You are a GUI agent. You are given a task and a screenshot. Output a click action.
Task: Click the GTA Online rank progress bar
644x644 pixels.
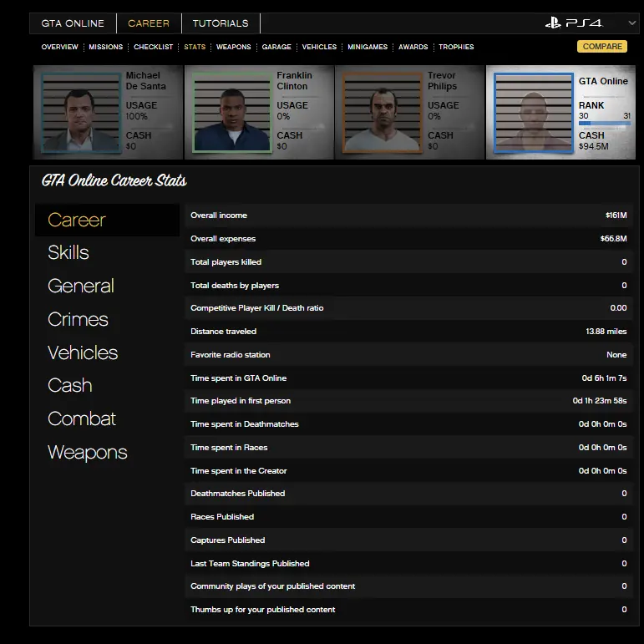click(604, 124)
